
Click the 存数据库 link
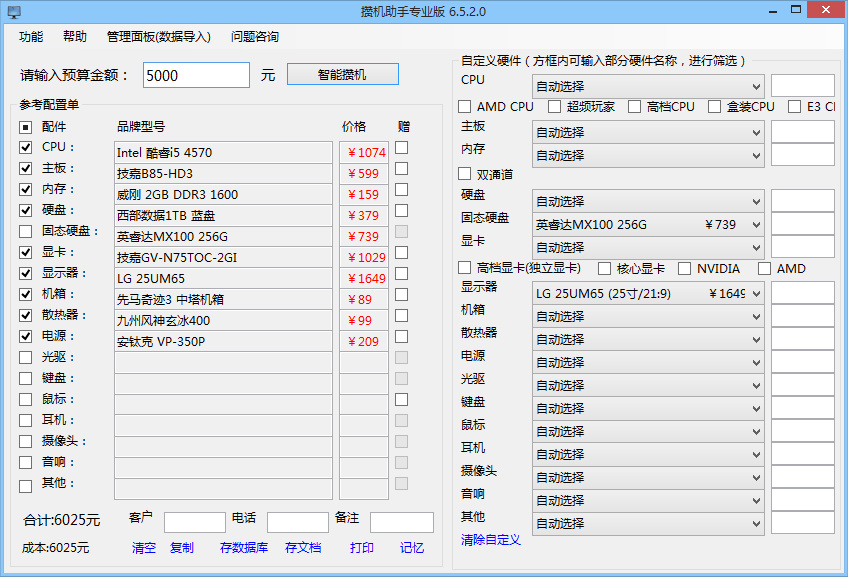(x=244, y=548)
